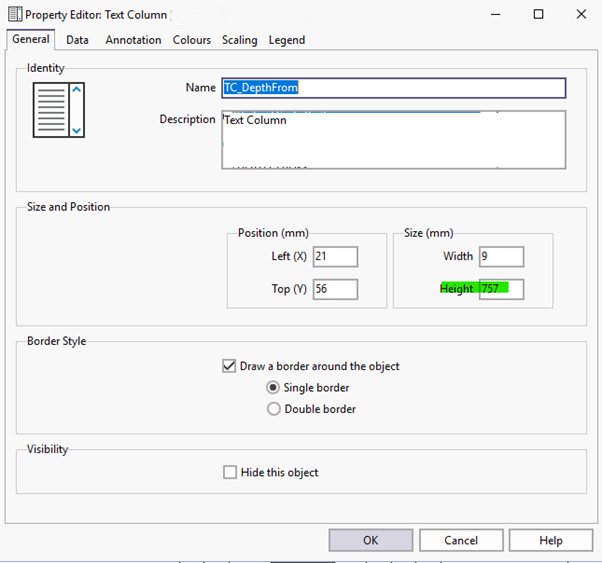Image resolution: width=602 pixels, height=563 pixels.
Task: Uncheck Draw a border around the object
Action: [230, 366]
